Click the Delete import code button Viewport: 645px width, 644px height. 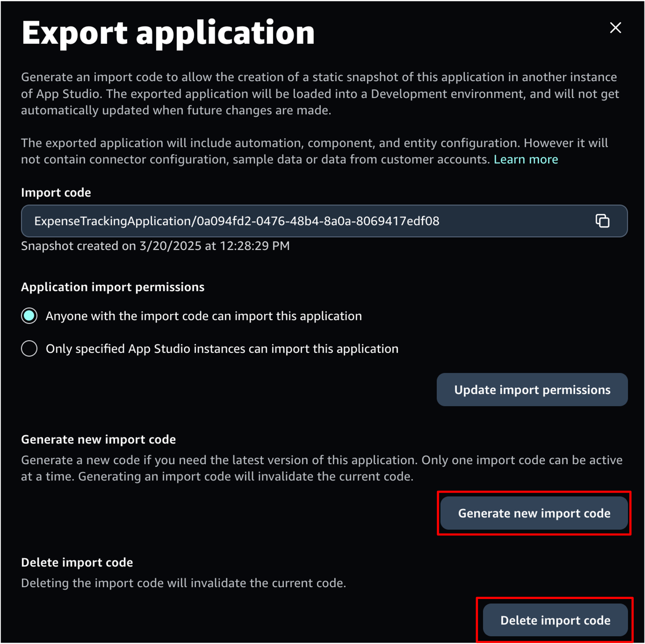click(x=555, y=620)
